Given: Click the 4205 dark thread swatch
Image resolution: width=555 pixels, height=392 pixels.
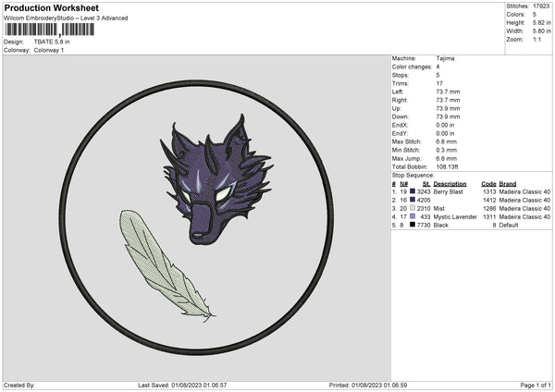Looking at the screenshot, I should click(412, 199).
